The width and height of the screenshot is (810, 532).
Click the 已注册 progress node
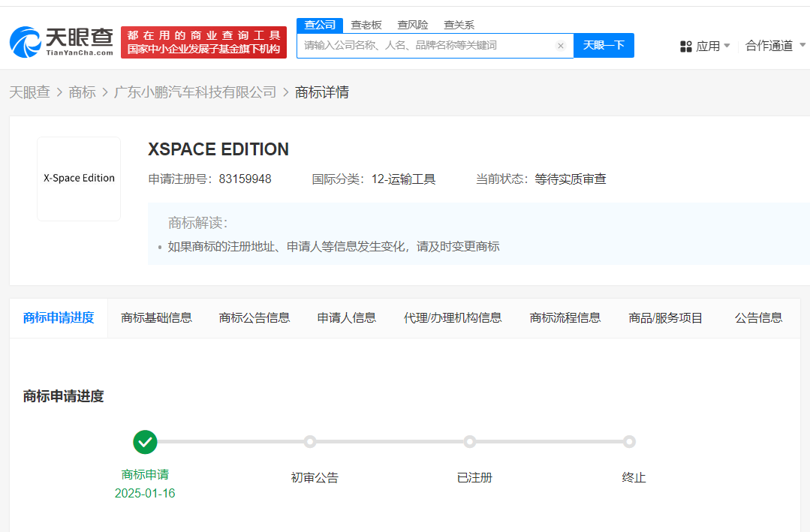click(469, 442)
